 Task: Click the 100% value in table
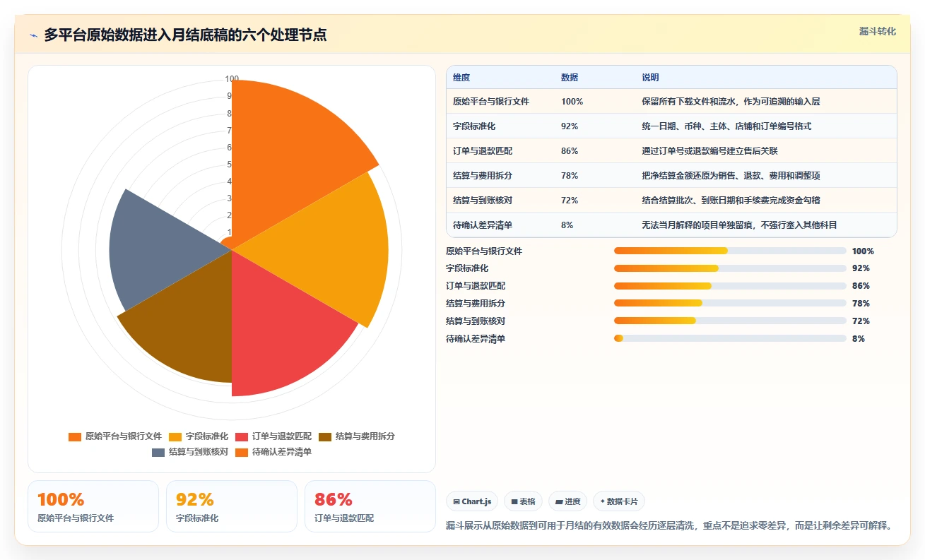point(572,102)
